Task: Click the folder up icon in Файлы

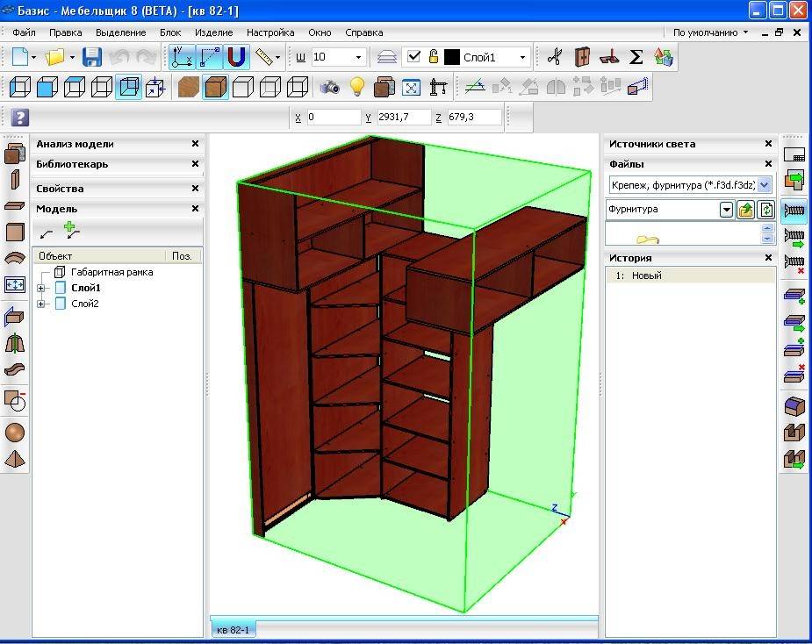Action: pyautogui.click(x=745, y=210)
